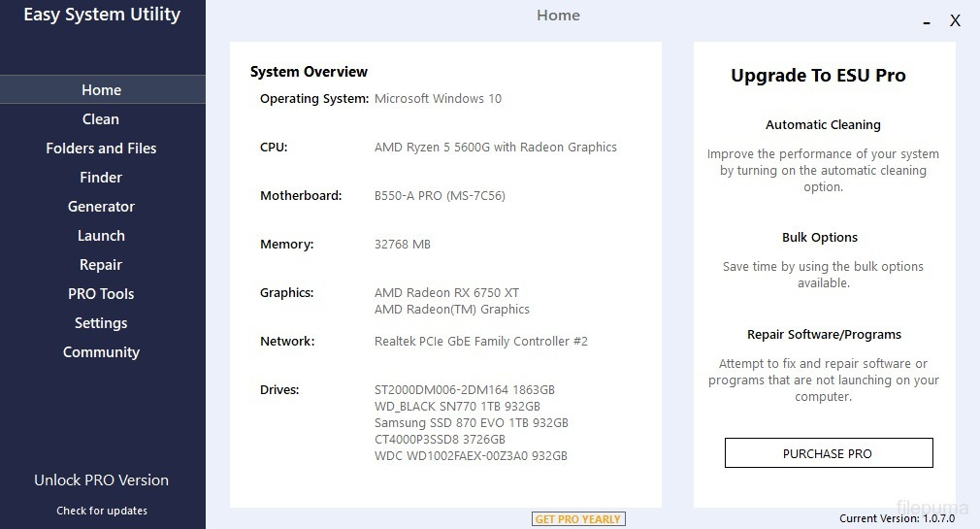Click the Repair Software/Programs heading
980x529 pixels.
[825, 335]
